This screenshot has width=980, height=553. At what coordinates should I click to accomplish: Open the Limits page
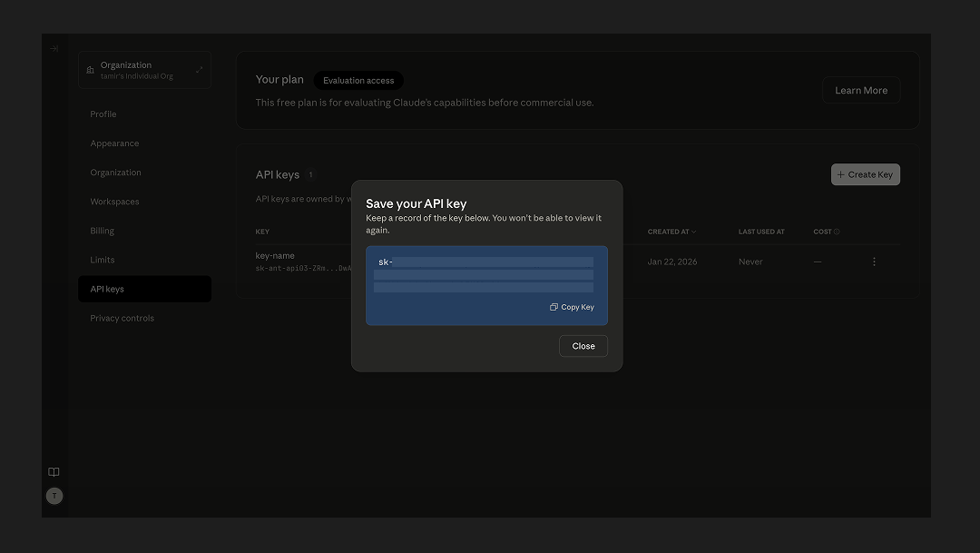[x=102, y=260]
